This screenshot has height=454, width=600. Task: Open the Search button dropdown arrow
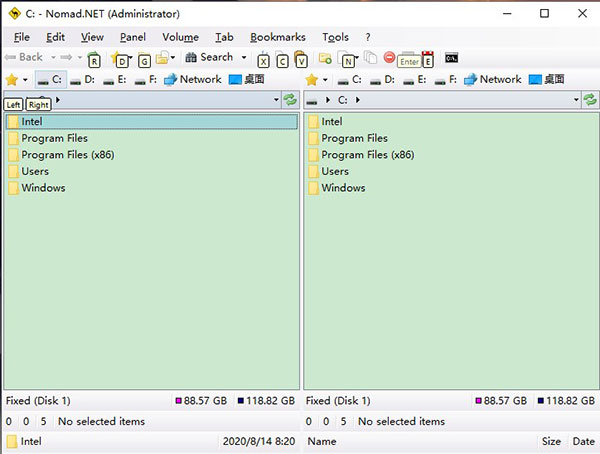pyautogui.click(x=243, y=58)
